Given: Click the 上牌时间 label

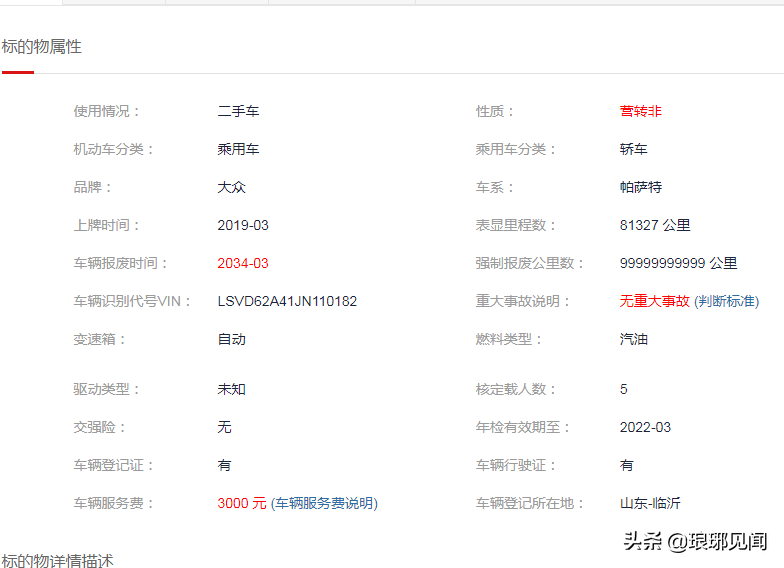Looking at the screenshot, I should (x=106, y=225).
